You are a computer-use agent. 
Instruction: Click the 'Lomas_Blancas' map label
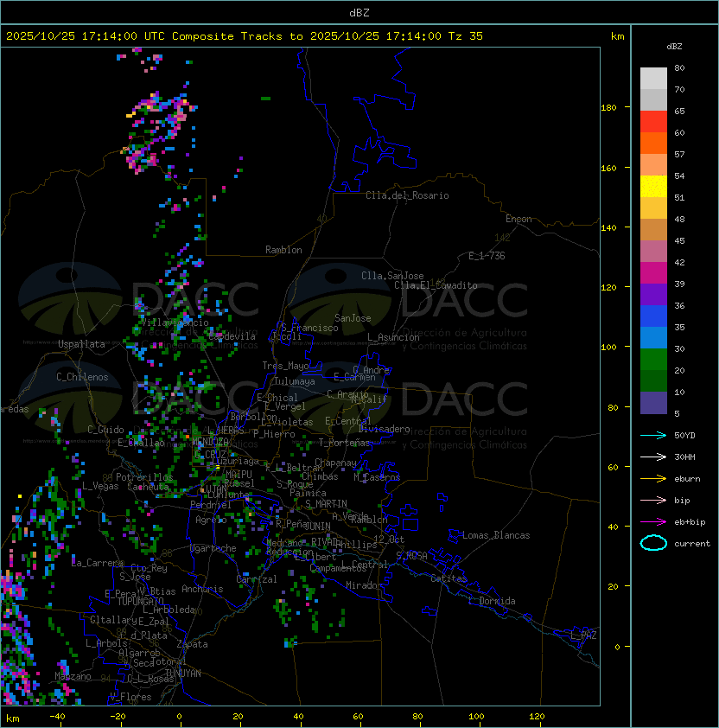[x=496, y=535]
